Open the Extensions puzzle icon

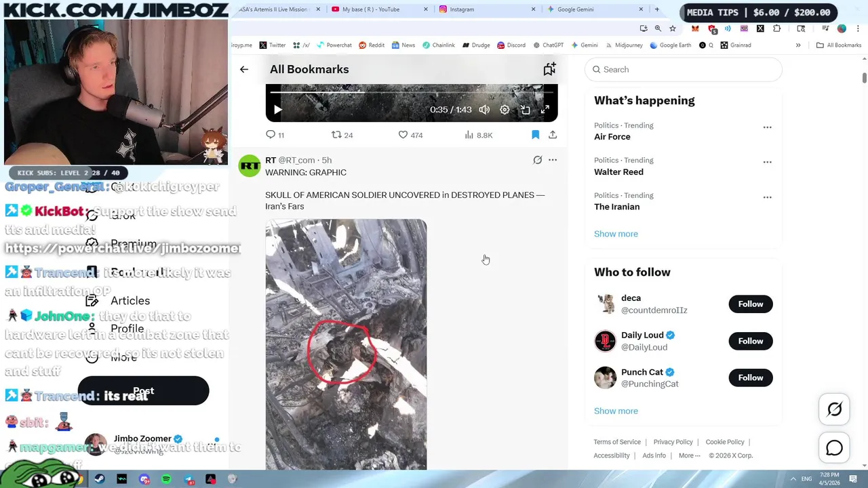point(777,28)
